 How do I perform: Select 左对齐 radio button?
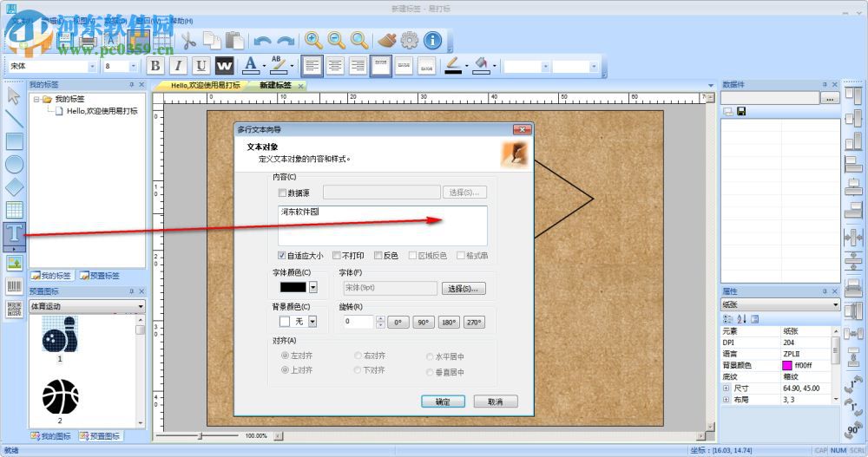tap(285, 356)
